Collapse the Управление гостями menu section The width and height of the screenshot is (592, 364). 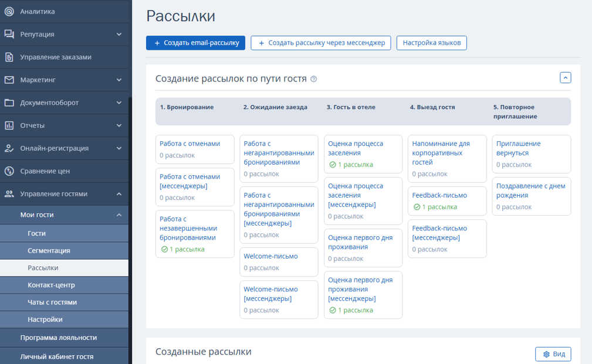pyautogui.click(x=119, y=194)
